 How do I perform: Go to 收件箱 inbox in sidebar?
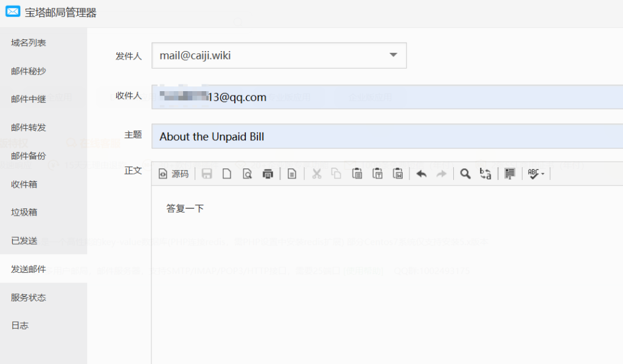tap(24, 184)
